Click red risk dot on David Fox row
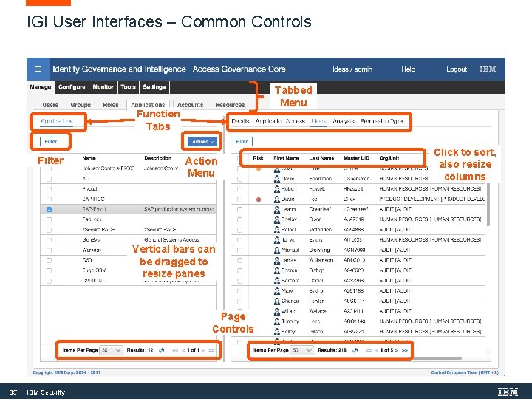532x399 pixels. coord(259,199)
